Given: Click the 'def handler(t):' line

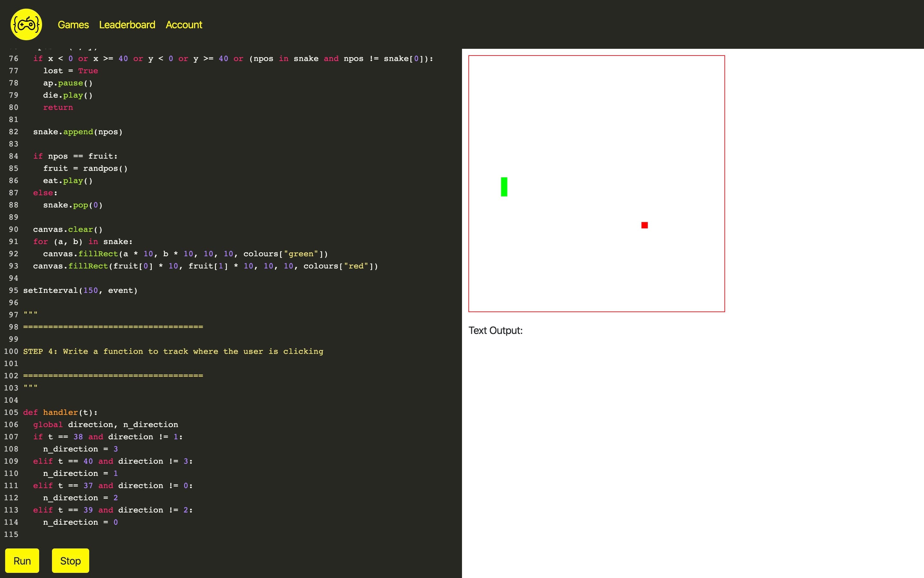Looking at the screenshot, I should click(x=60, y=413).
